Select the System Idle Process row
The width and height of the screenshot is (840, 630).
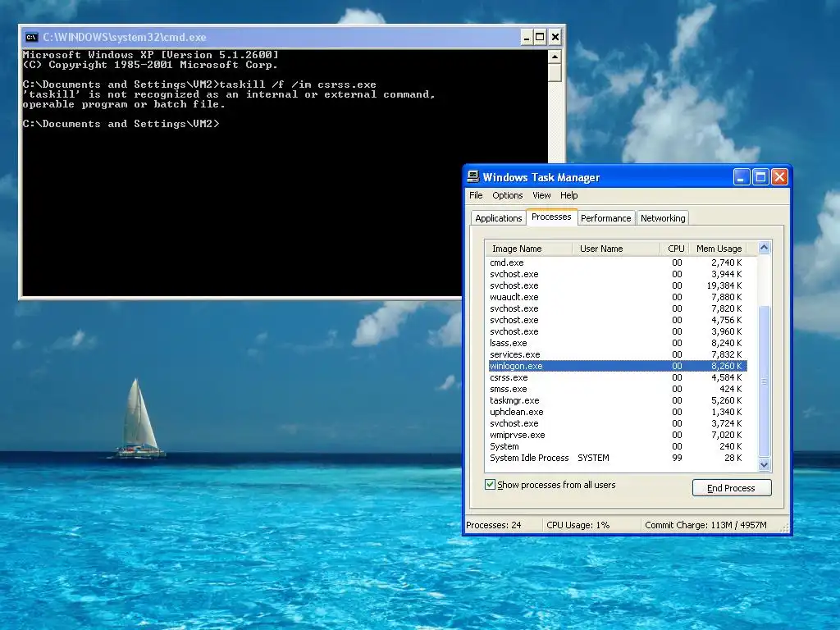618,458
